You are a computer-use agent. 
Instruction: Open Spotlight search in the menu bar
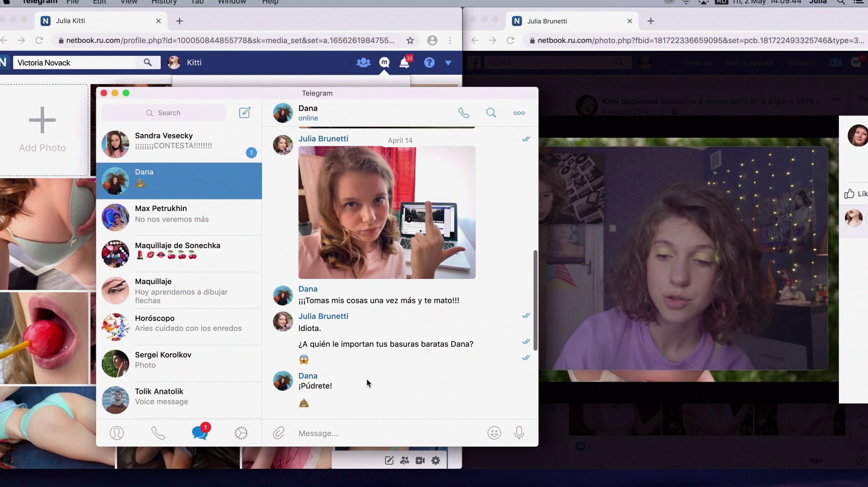pos(841,2)
